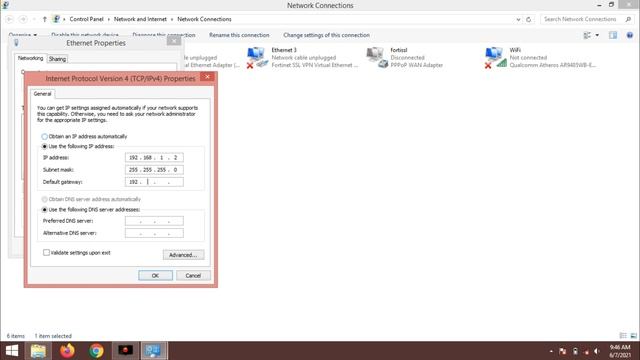Go up one folder level
The image size is (640, 360).
click(44, 19)
